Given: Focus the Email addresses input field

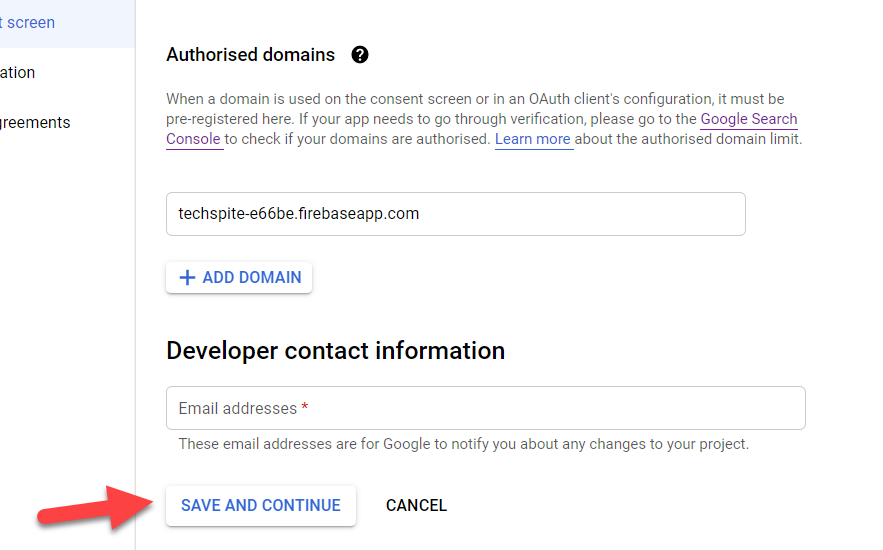Looking at the screenshot, I should (485, 408).
